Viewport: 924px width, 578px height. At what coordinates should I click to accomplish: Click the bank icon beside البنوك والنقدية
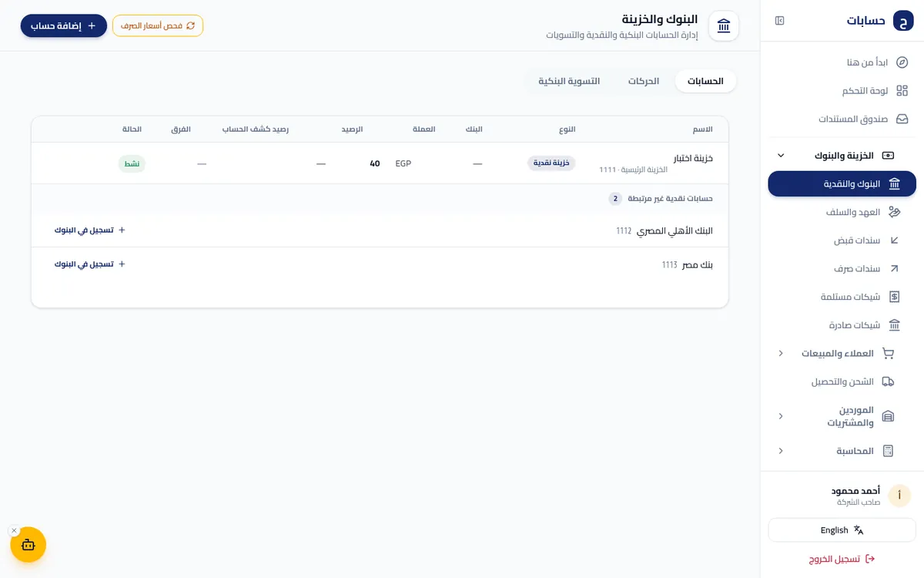(894, 184)
